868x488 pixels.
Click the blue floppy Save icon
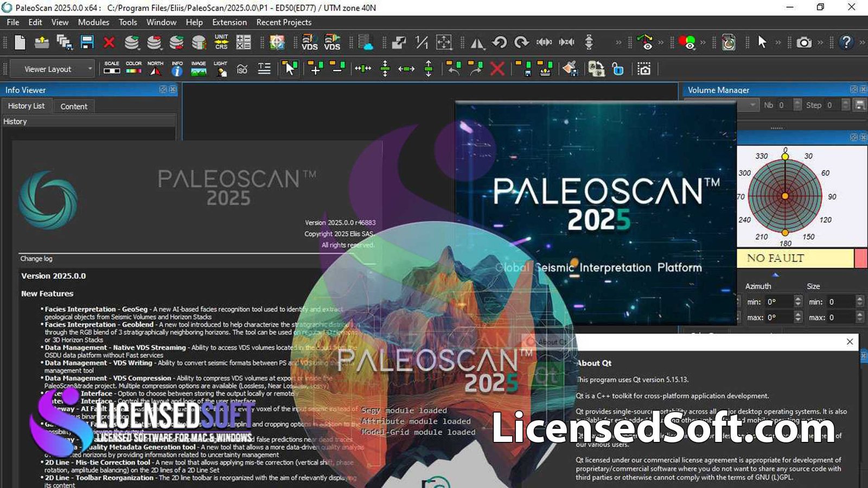click(x=87, y=42)
